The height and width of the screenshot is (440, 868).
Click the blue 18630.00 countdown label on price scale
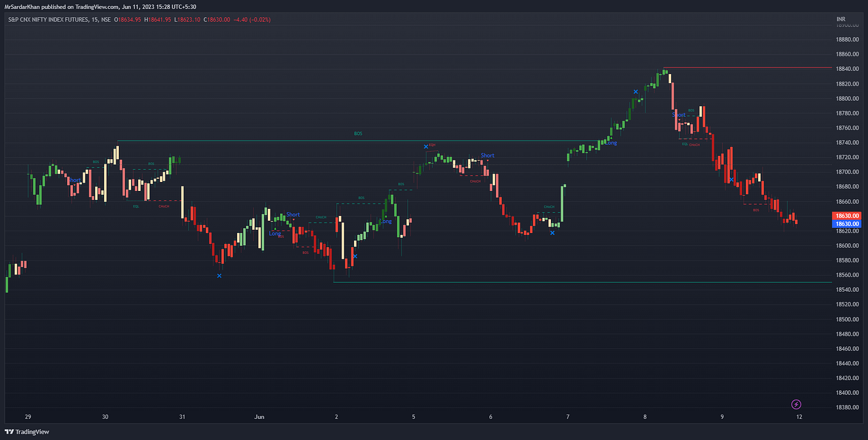coord(845,224)
